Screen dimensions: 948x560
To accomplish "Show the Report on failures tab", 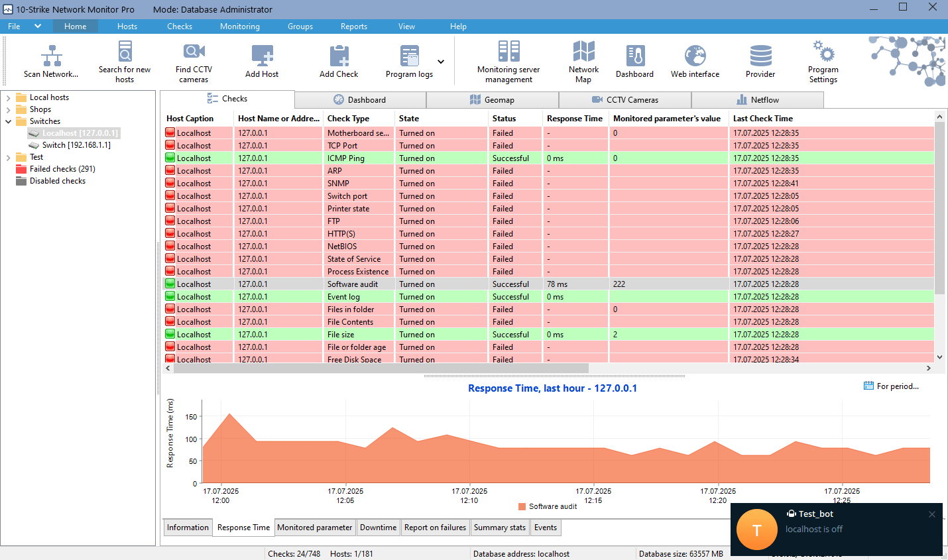I will pyautogui.click(x=435, y=528).
